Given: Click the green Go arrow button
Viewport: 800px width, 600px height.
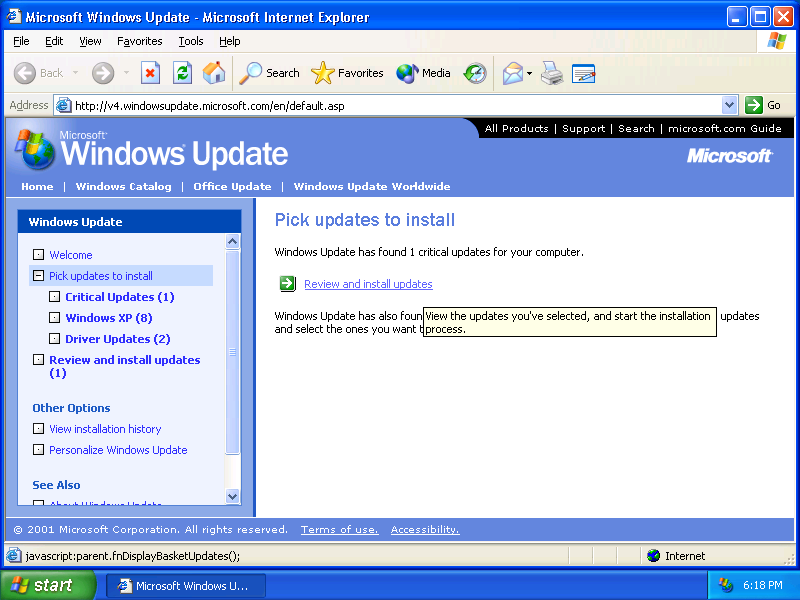Looking at the screenshot, I should pyautogui.click(x=754, y=105).
